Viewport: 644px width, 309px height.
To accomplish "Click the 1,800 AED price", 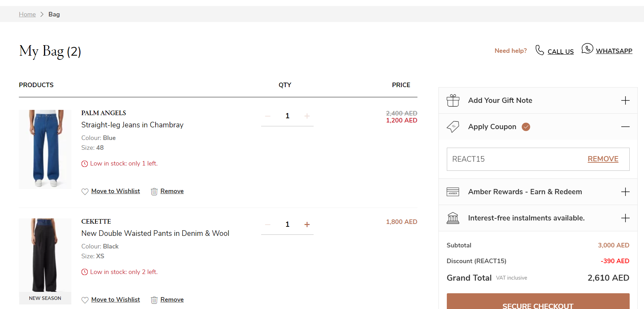I will tap(401, 222).
